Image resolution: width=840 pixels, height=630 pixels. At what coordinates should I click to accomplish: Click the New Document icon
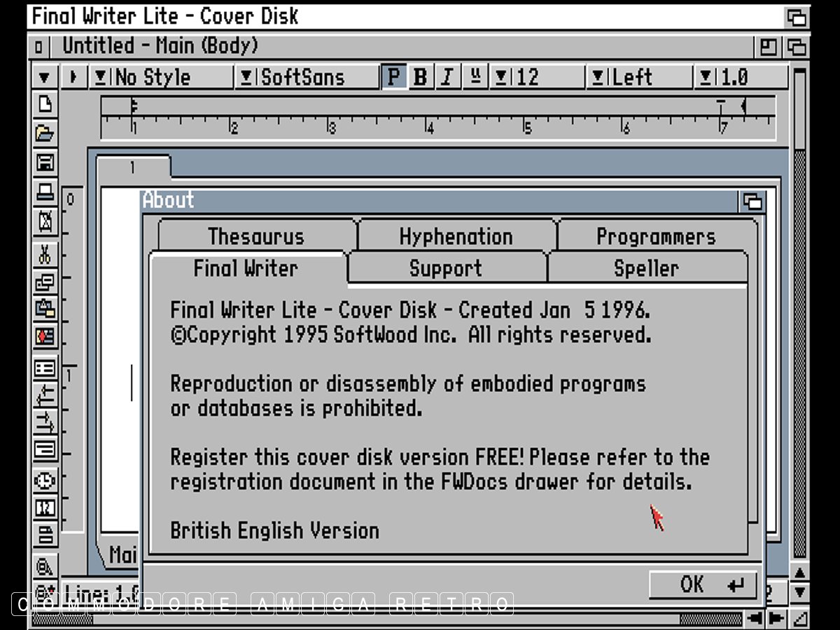(45, 104)
